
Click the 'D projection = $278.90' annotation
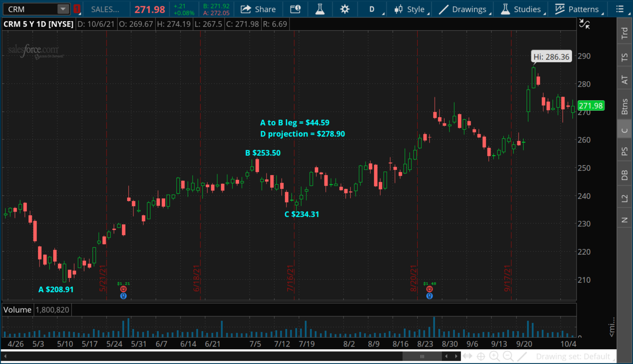[x=302, y=134]
